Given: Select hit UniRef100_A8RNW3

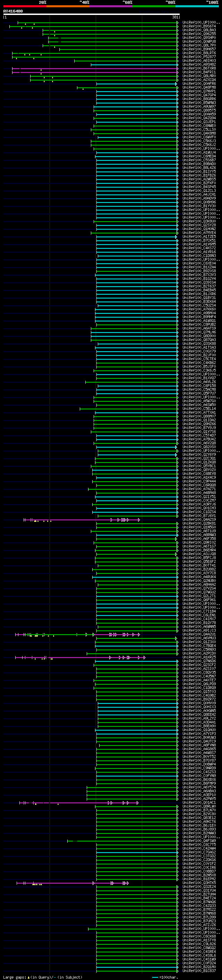Looking at the screenshot, I should click(199, 535).
